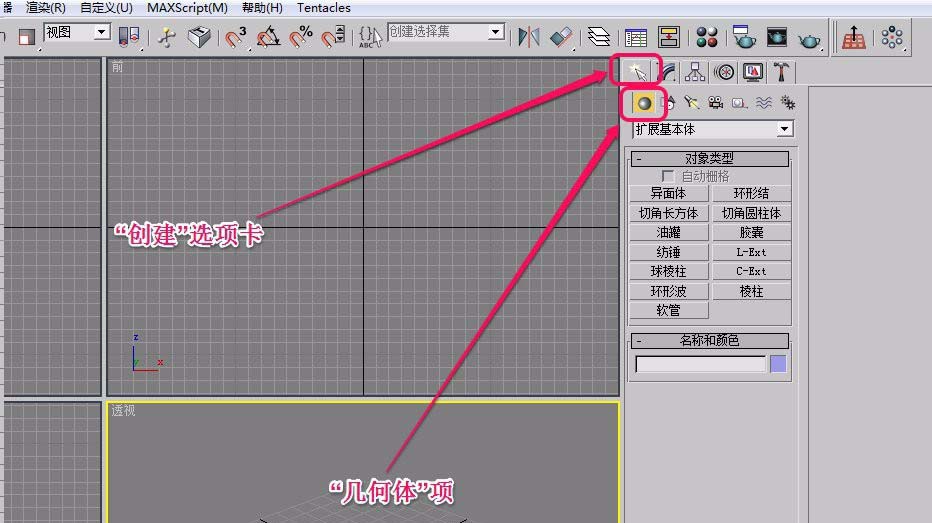Click the 透视 viewport label

click(123, 411)
